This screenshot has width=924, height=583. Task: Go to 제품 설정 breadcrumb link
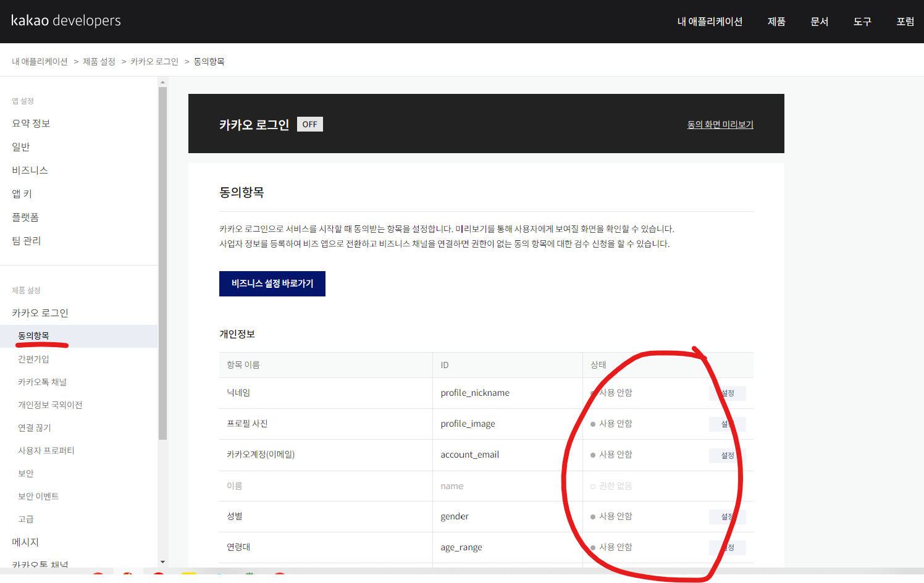coord(99,62)
